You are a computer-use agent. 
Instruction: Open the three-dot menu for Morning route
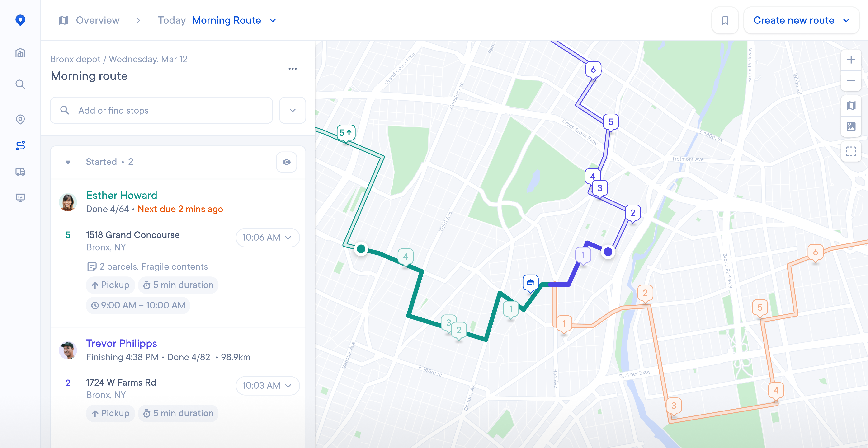[x=292, y=69]
